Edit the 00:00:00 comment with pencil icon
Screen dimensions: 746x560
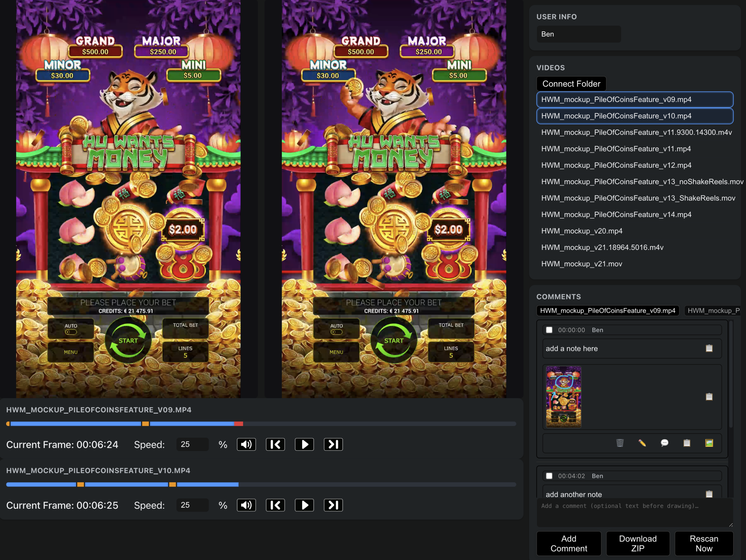(642, 443)
